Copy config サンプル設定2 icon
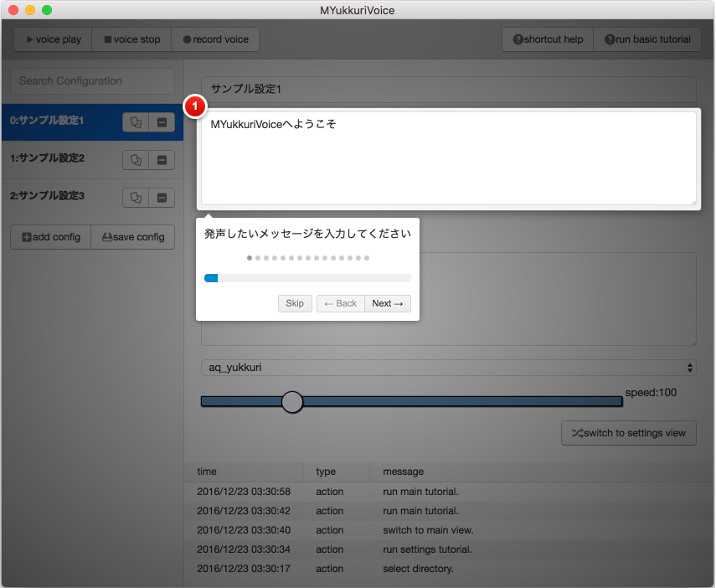 136,160
